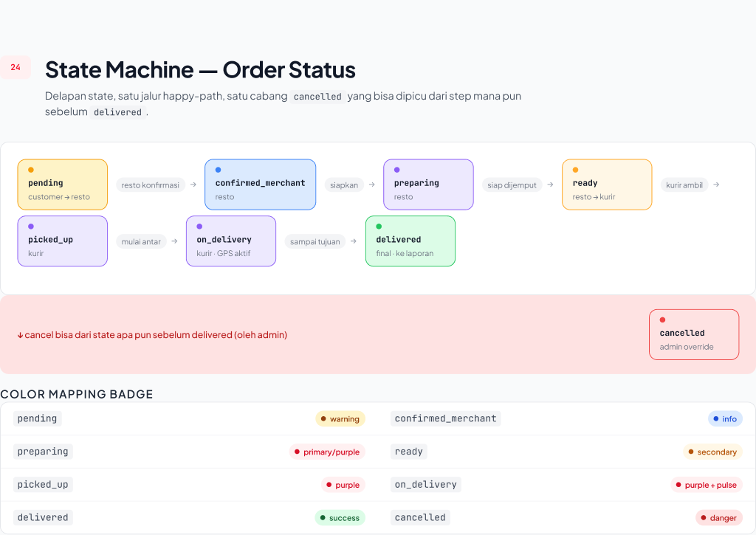Click 'customer → resto' subtitle in pending card
Image resolution: width=756 pixels, height=535 pixels.
tap(59, 196)
